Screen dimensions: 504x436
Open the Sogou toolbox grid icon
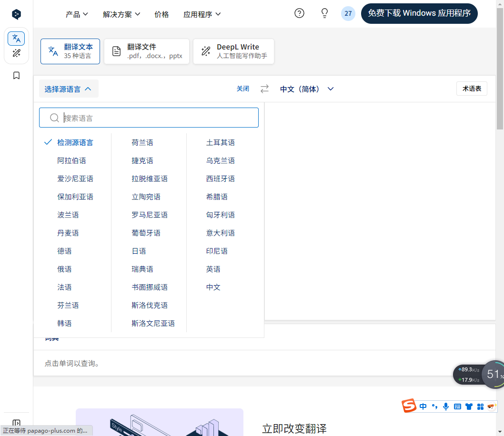pos(481,406)
